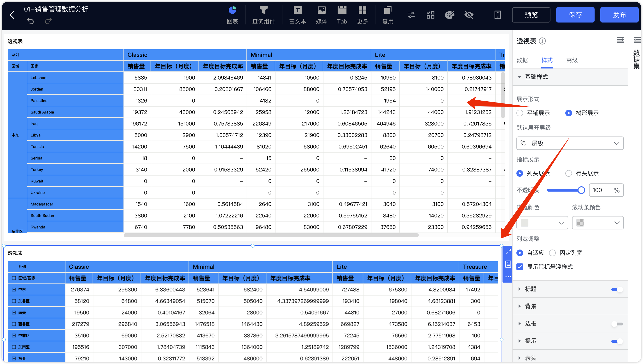643x364 pixels.
Task: Add a Tab component
Action: pos(342,15)
